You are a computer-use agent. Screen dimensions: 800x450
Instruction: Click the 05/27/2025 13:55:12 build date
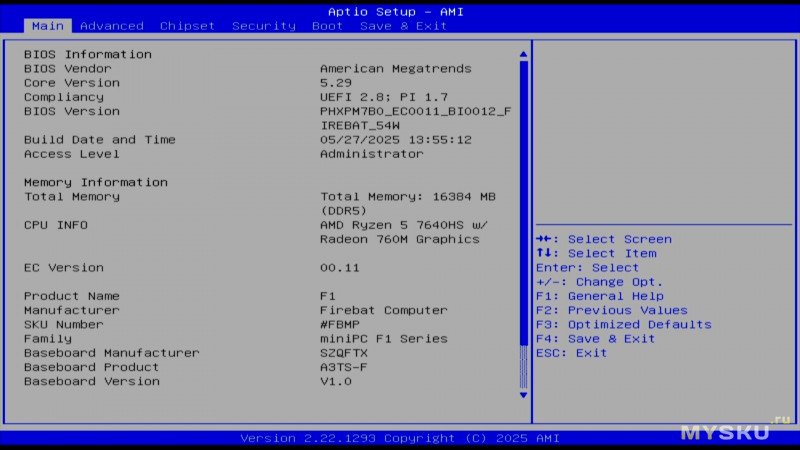click(395, 140)
